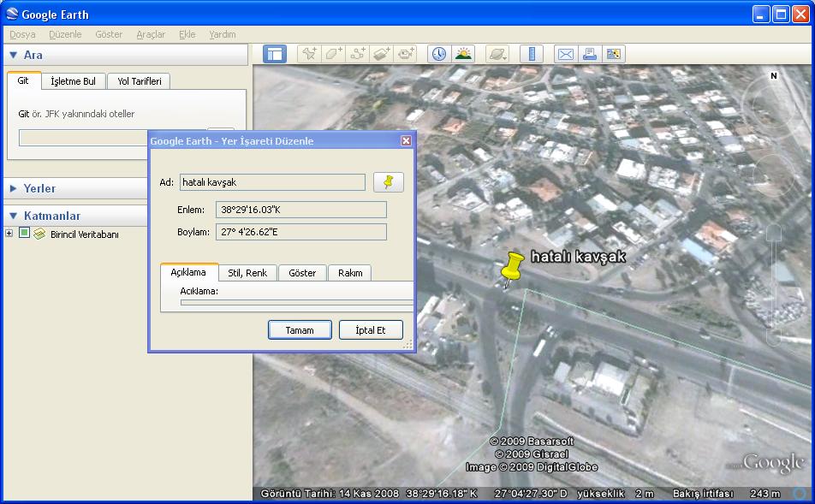
Task: Expand the Yerler panel
Action: point(14,188)
